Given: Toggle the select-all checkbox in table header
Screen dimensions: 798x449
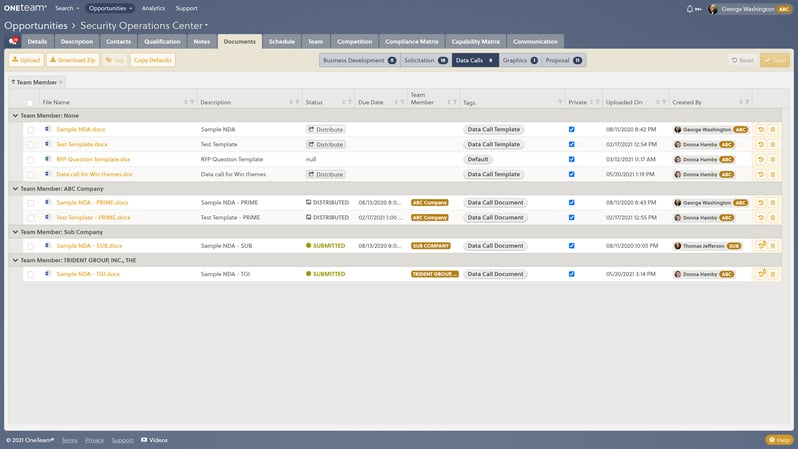Looking at the screenshot, I should [x=30, y=103].
